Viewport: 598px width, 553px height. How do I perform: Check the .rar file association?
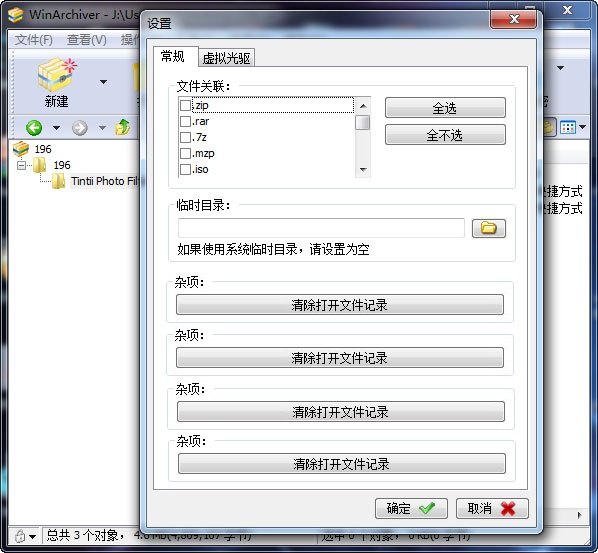(185, 121)
